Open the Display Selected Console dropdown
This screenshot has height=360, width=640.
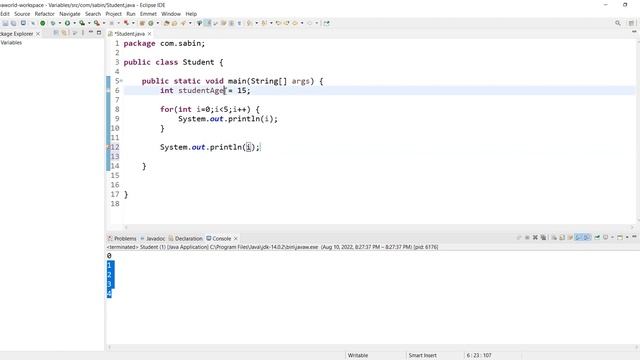[x=612, y=237]
